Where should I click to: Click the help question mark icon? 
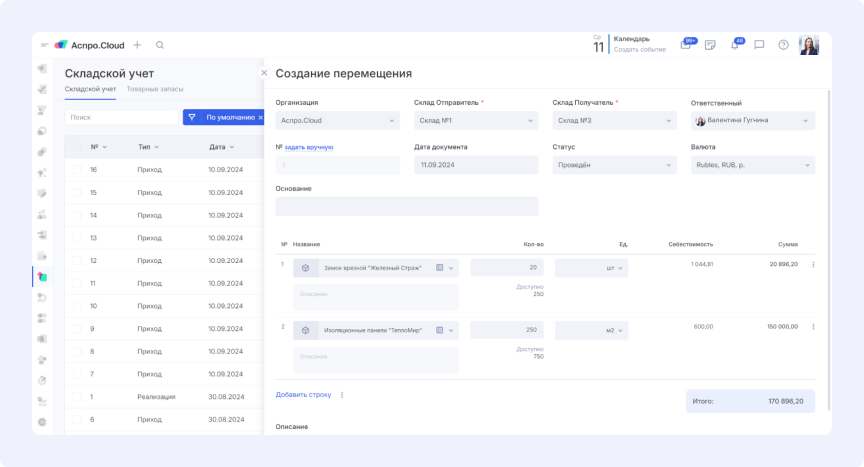(x=783, y=45)
